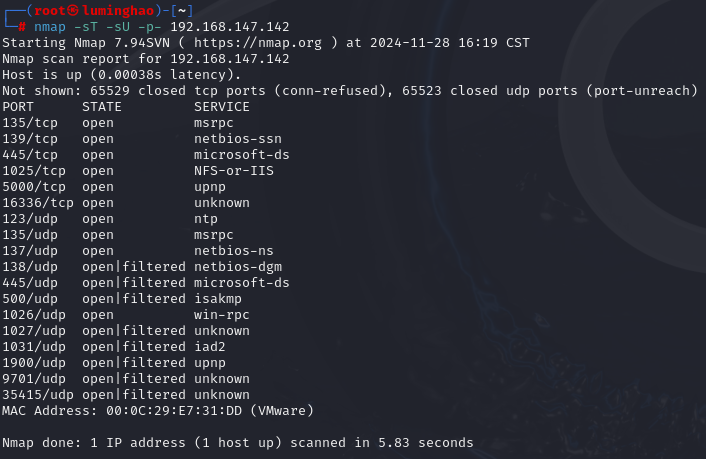Screen dimensions: 706x459
Task: Click the red hash prompt symbol
Action: pyautogui.click(x=22, y=27)
